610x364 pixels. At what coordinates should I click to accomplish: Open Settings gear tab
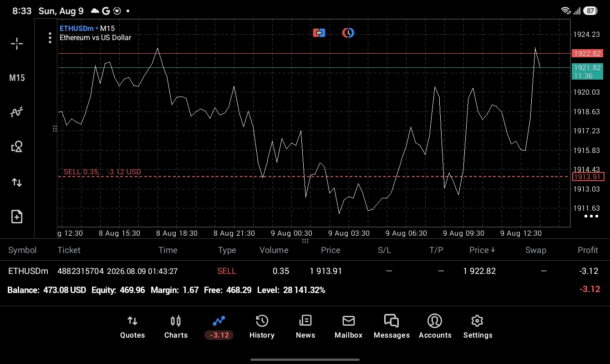click(x=478, y=327)
